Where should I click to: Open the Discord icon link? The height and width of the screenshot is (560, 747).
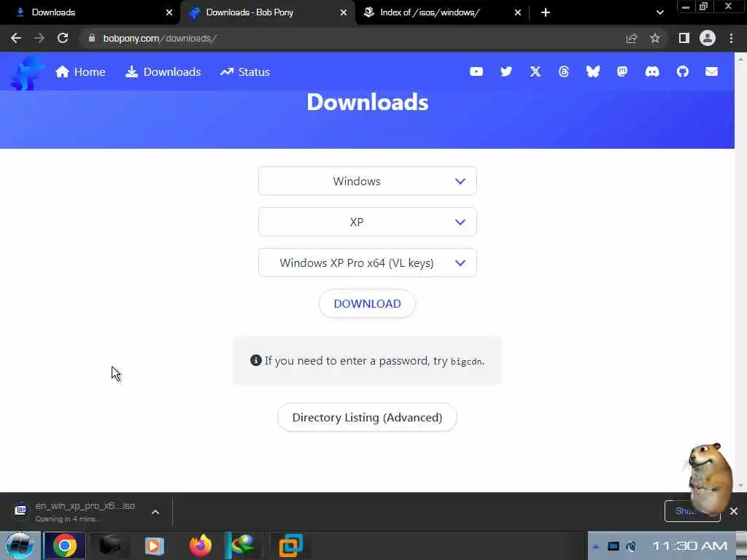tap(652, 71)
